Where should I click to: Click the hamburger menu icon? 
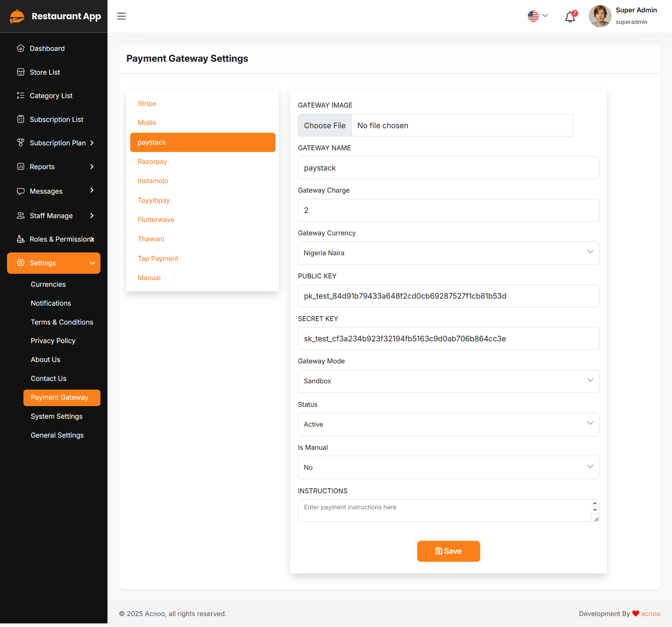click(x=121, y=16)
